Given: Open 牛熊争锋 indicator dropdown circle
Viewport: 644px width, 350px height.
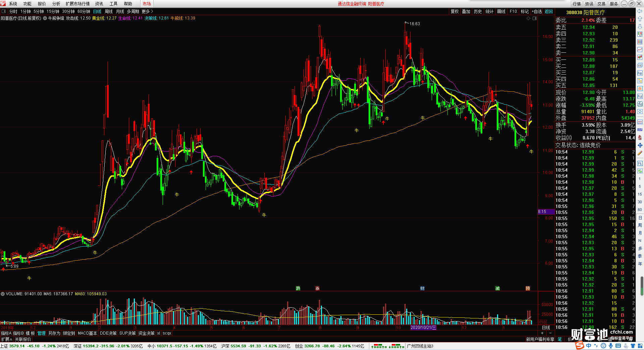Looking at the screenshot, I should (x=45, y=18).
